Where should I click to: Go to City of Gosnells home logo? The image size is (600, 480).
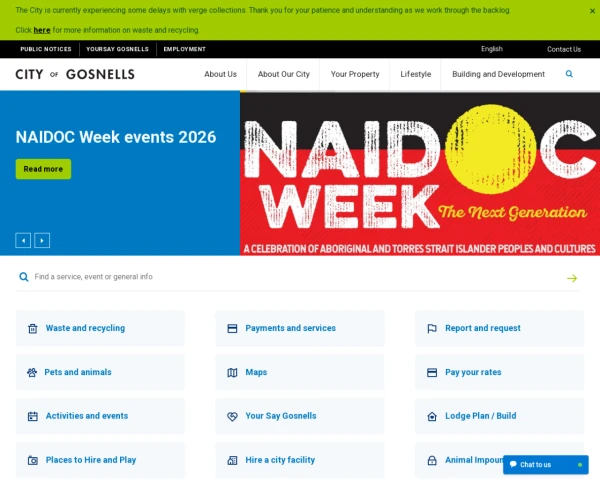click(75, 74)
